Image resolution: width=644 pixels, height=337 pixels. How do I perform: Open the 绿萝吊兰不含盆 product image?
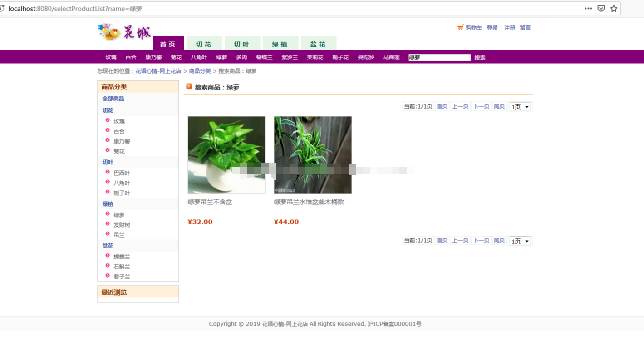[x=226, y=155]
